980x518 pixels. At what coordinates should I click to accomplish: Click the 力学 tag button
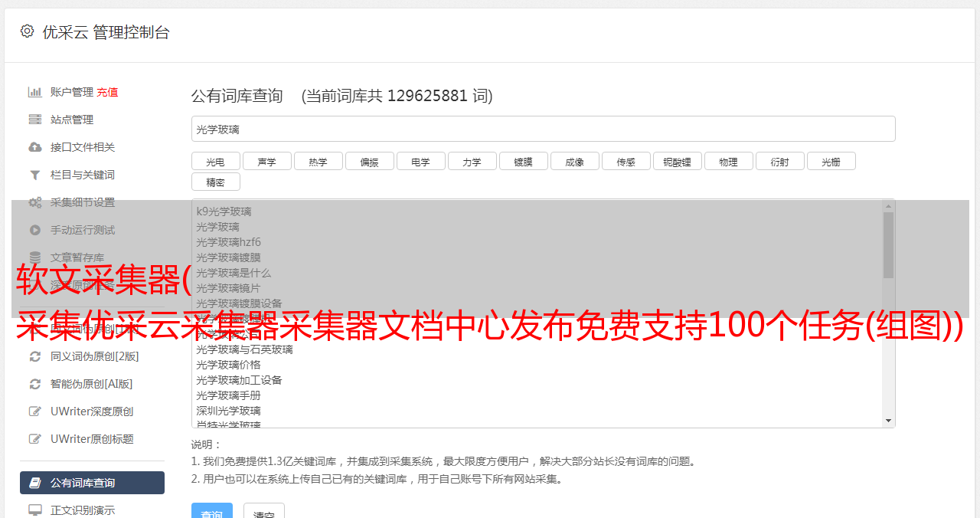coord(472,161)
